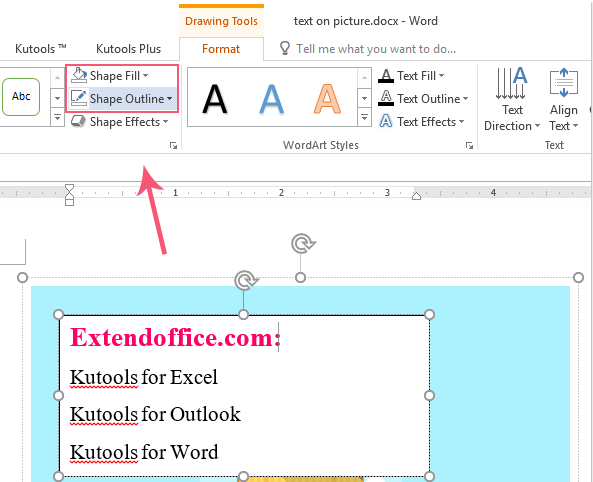Show next row of Shape Styles
This screenshot has width=593, height=482.
(x=57, y=98)
